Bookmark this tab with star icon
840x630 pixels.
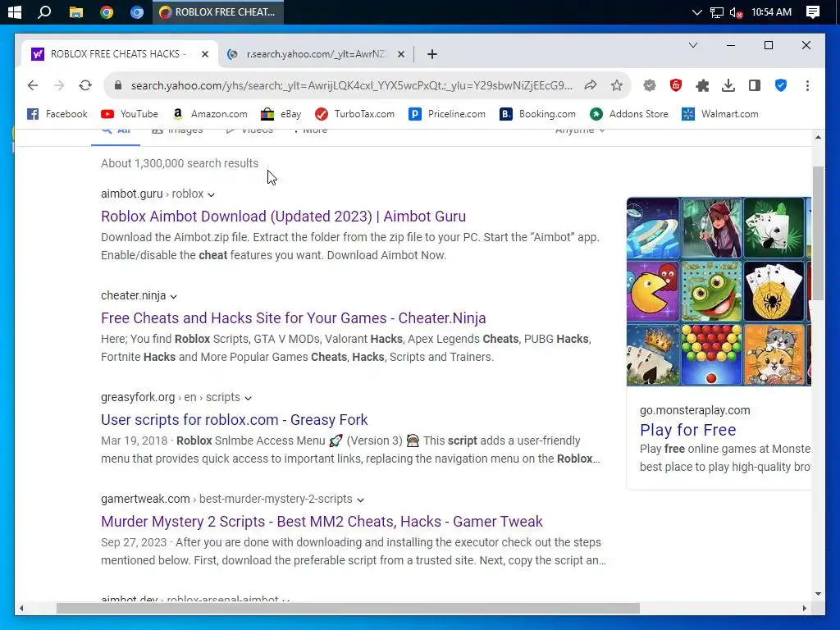(617, 85)
